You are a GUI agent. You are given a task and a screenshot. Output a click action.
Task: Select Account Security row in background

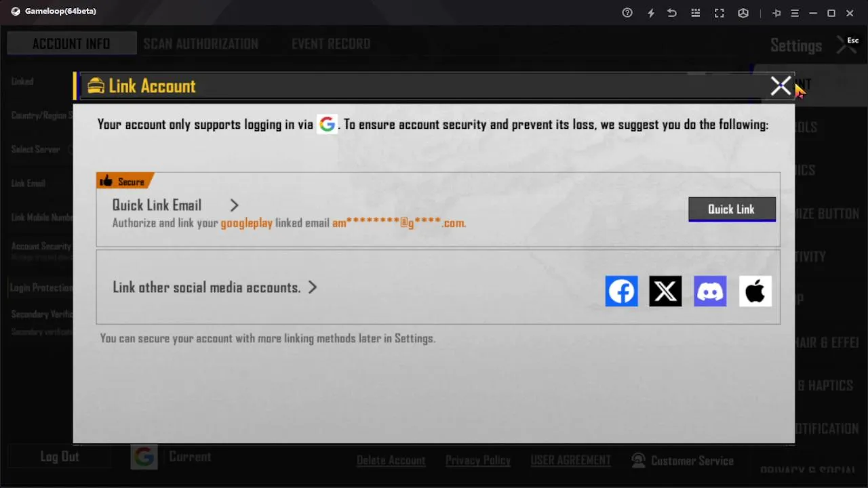click(x=40, y=247)
